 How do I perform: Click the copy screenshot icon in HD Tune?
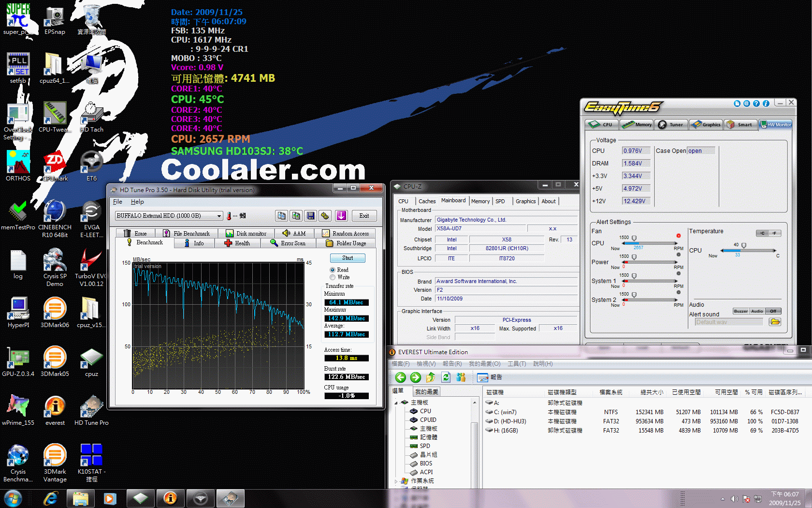(x=296, y=216)
